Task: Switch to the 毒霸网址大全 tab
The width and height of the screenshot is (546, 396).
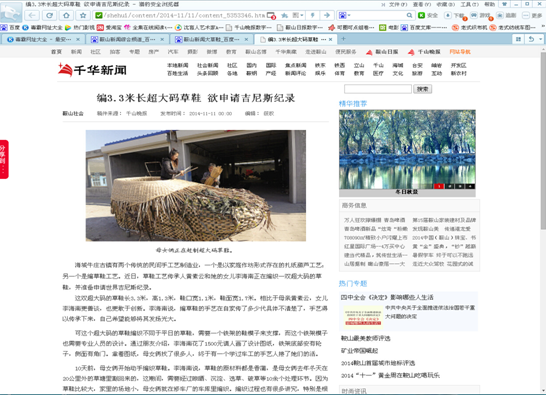Action: pyautogui.click(x=42, y=39)
